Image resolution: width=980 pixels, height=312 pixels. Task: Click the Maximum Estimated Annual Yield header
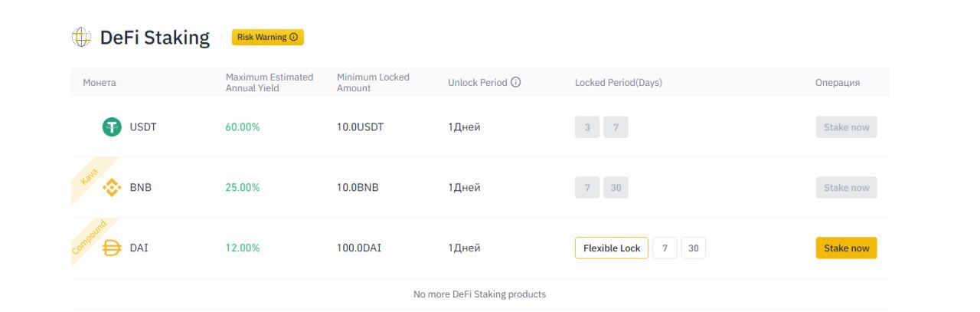tap(269, 83)
